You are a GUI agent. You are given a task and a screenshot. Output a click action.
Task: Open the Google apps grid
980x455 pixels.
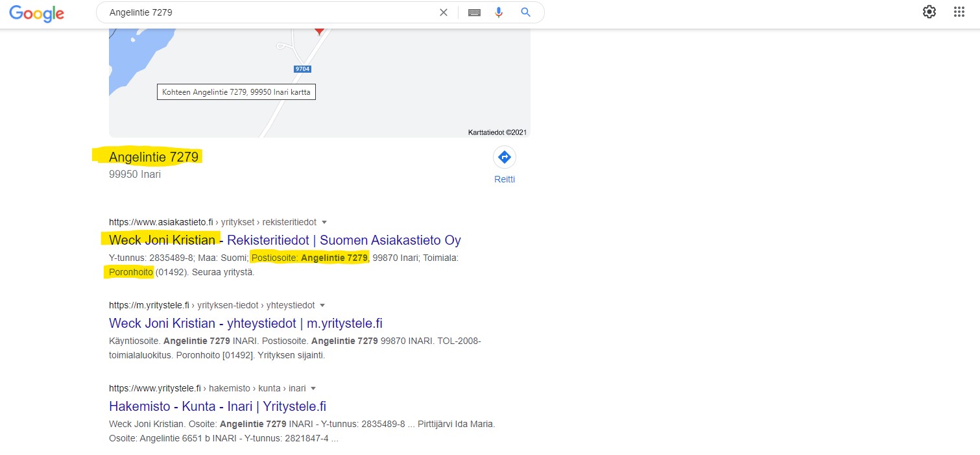pyautogui.click(x=959, y=12)
